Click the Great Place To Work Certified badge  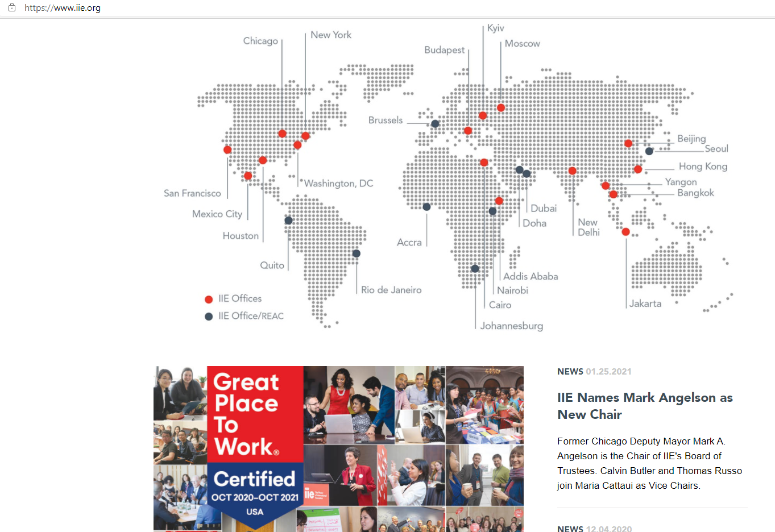click(255, 448)
